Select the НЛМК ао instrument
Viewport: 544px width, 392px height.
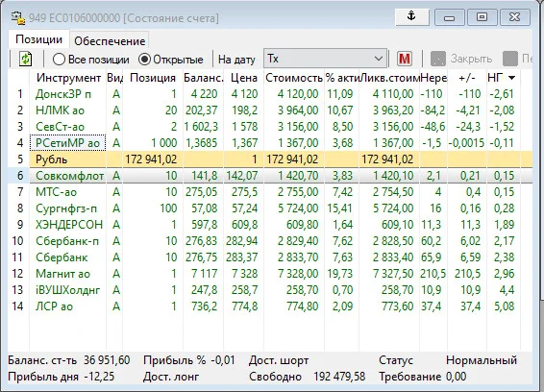[x=60, y=110]
